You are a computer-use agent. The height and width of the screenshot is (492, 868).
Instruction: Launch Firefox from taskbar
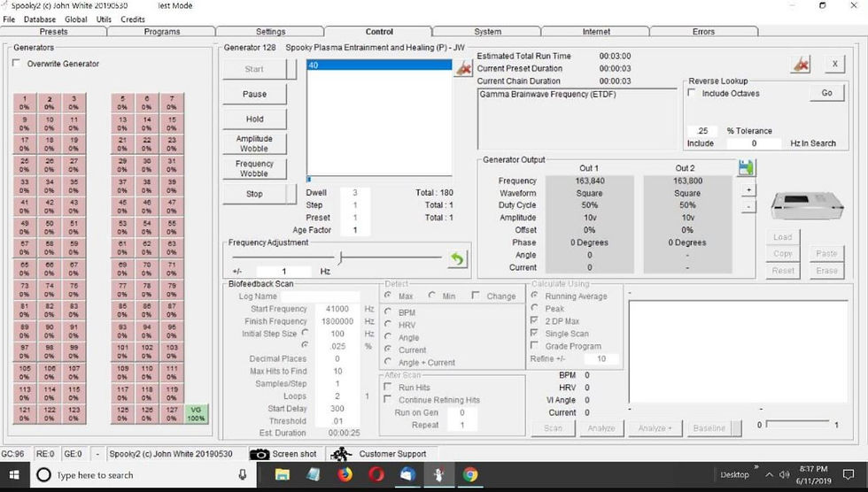[x=345, y=474]
